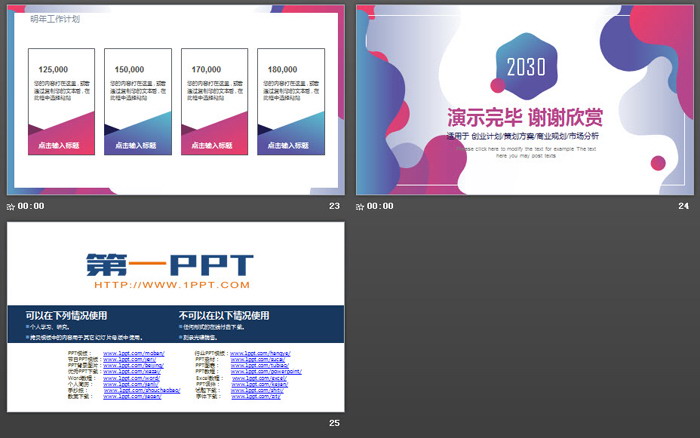Click the slide number 25 label
Image resolution: width=700 pixels, height=438 pixels.
(x=334, y=423)
